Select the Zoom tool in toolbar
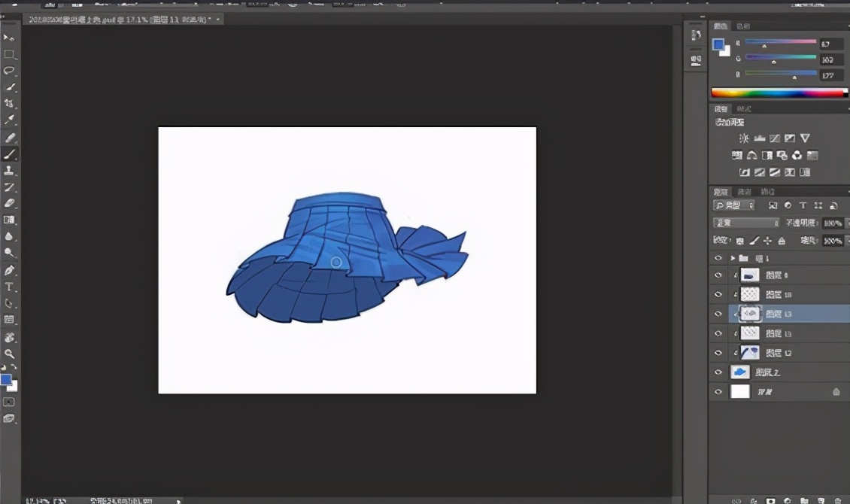The image size is (850, 504). pyautogui.click(x=9, y=354)
